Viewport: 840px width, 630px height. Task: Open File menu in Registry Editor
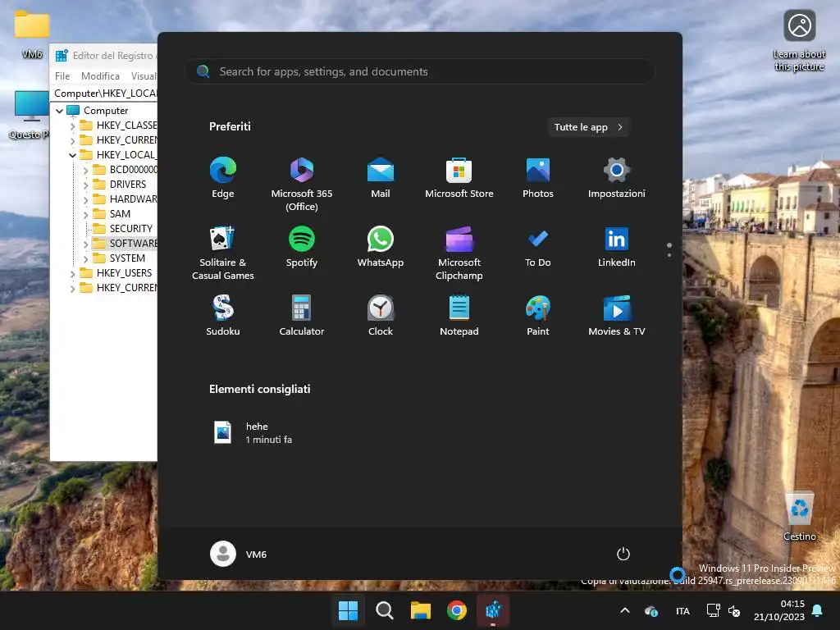62,76
